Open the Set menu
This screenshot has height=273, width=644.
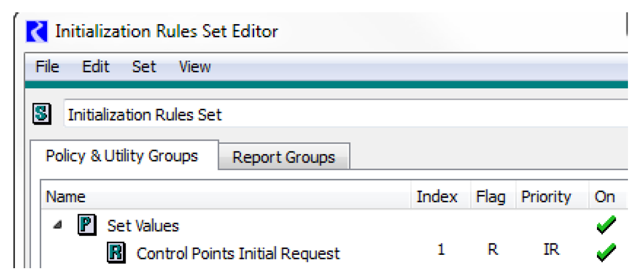coord(144,67)
